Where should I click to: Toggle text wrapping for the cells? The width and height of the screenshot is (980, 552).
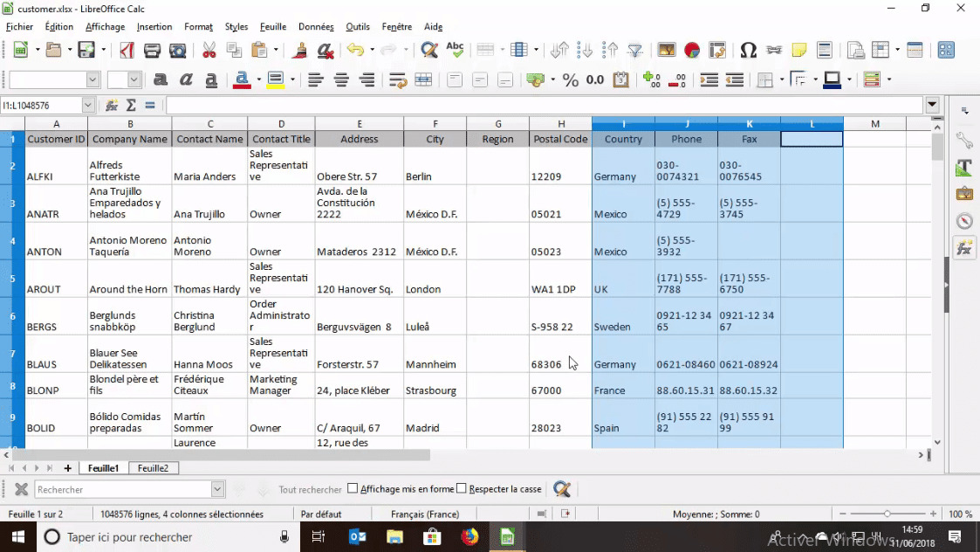pos(398,79)
